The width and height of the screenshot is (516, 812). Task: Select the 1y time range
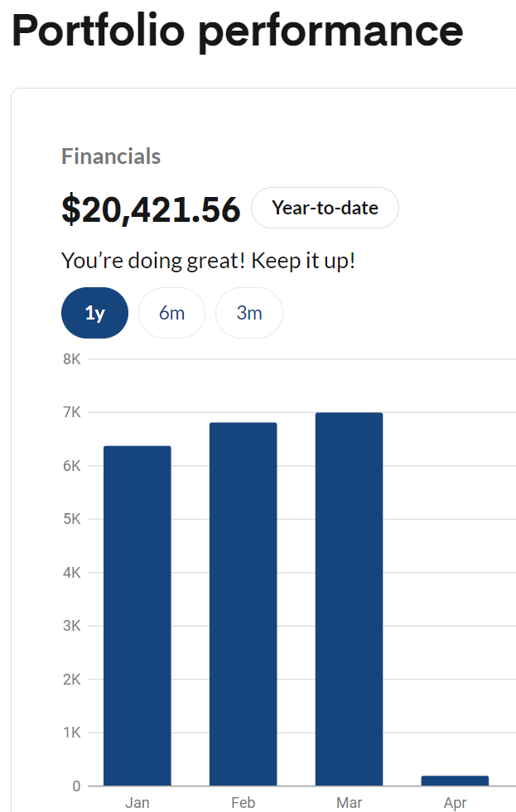[94, 313]
